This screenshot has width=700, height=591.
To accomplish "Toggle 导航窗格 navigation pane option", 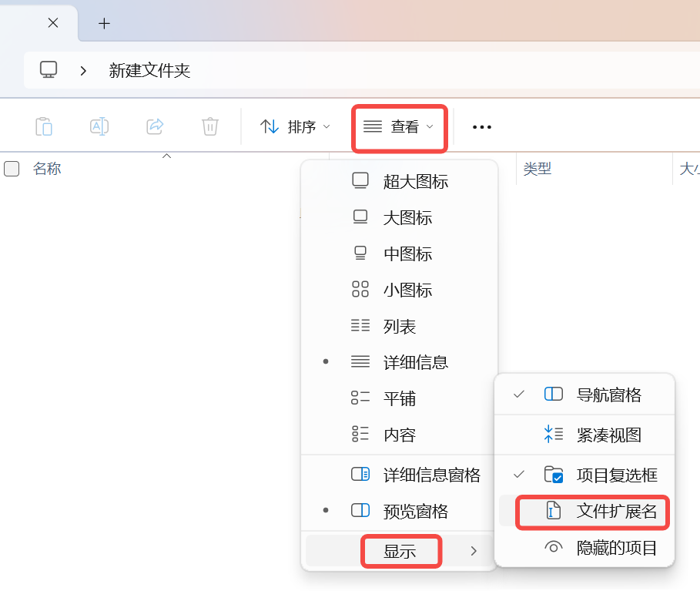I will coord(608,395).
